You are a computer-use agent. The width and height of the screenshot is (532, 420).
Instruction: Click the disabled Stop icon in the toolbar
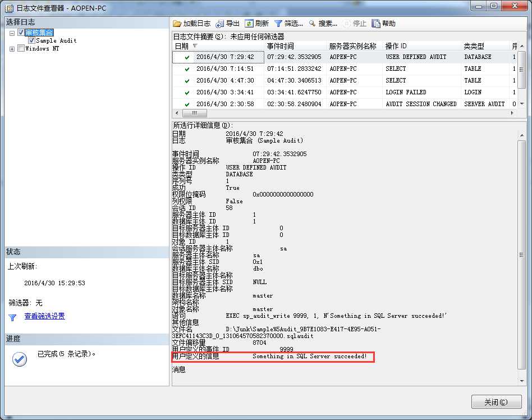pos(347,24)
